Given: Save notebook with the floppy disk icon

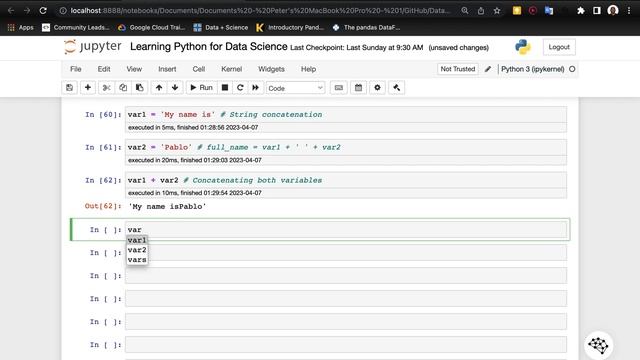Looking at the screenshot, I should [x=69, y=88].
